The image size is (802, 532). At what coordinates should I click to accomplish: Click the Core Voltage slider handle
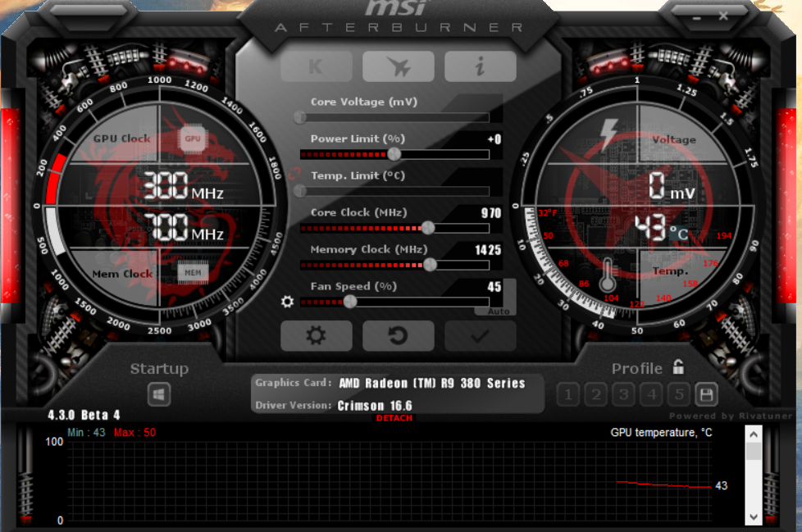point(300,117)
